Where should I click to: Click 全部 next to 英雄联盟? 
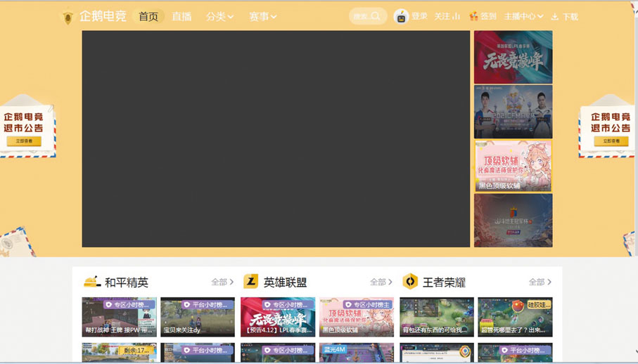coord(381,282)
